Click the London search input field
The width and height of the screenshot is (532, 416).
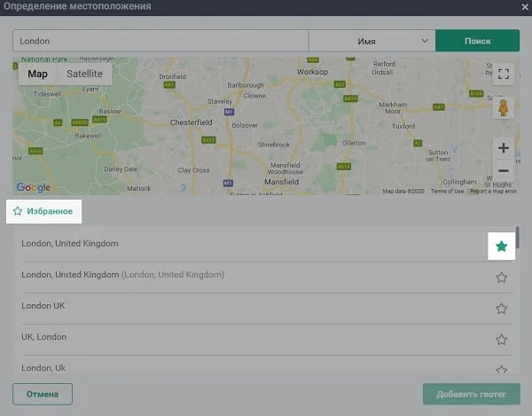(160, 41)
